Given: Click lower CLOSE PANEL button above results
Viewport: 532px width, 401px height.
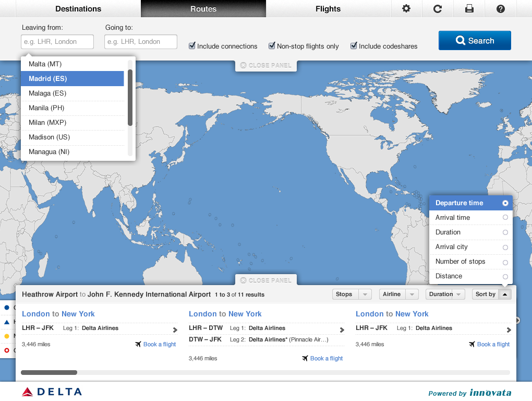Looking at the screenshot, I should 266,280.
